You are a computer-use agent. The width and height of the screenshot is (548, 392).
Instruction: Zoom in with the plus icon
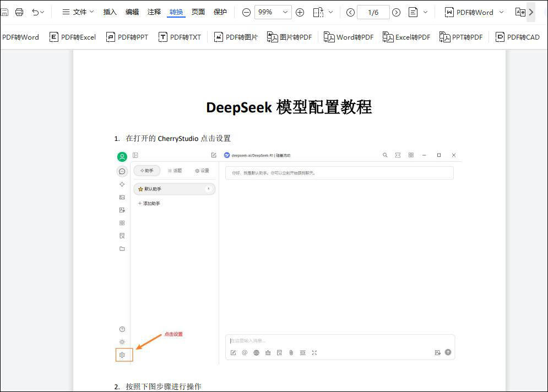pos(300,13)
